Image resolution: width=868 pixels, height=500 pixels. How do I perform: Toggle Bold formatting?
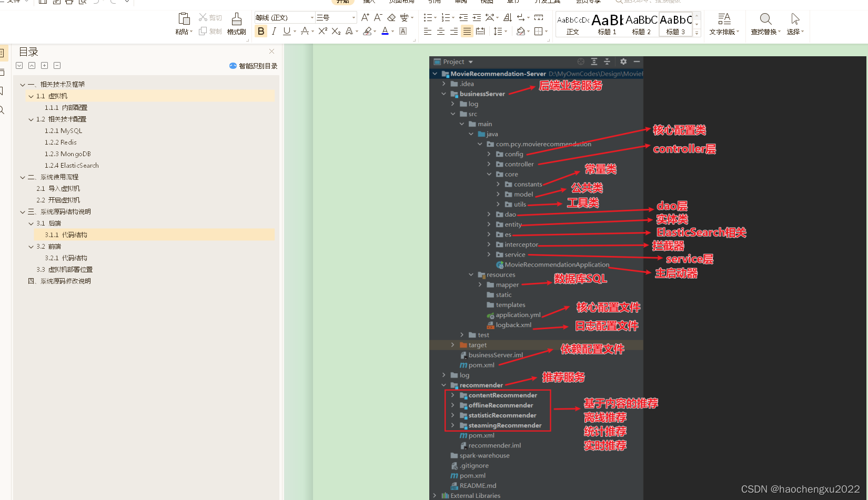(x=261, y=32)
